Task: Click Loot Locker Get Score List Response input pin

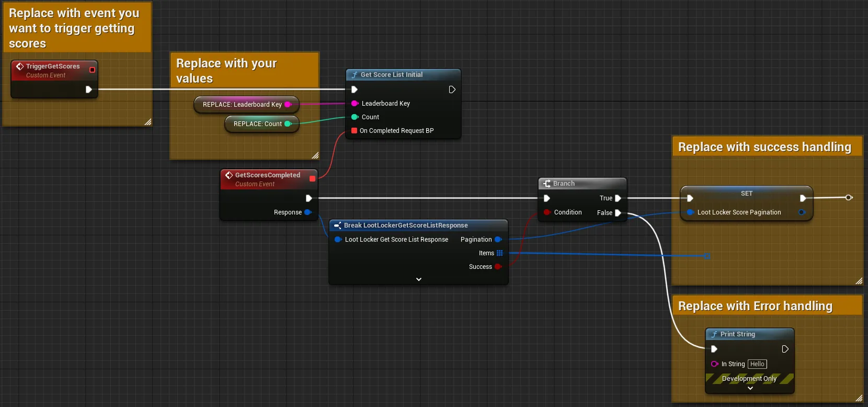Action: (x=338, y=240)
